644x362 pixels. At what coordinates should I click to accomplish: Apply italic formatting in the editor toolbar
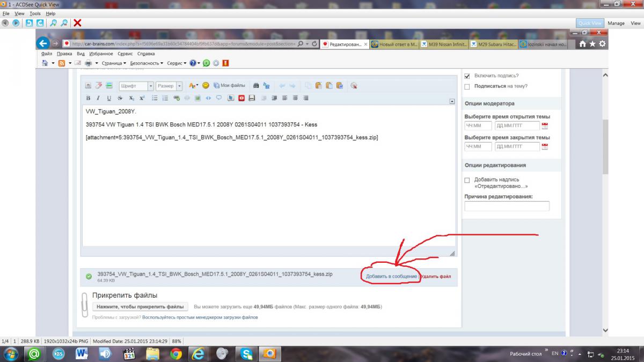click(98, 98)
